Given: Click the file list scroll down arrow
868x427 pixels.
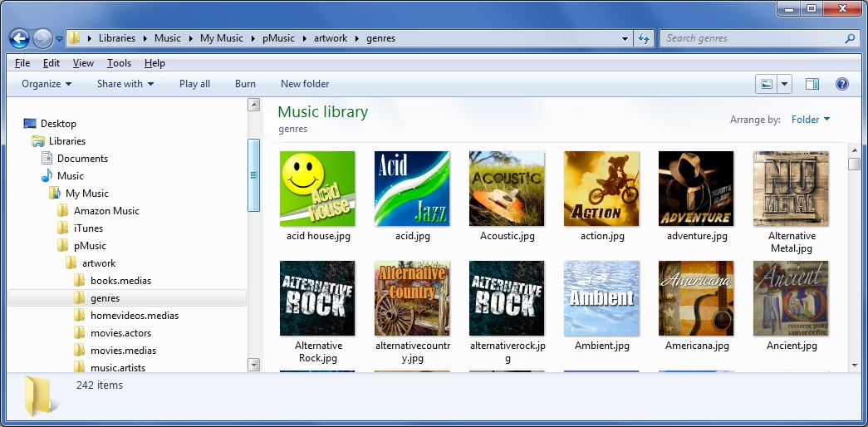Looking at the screenshot, I should 854,365.
